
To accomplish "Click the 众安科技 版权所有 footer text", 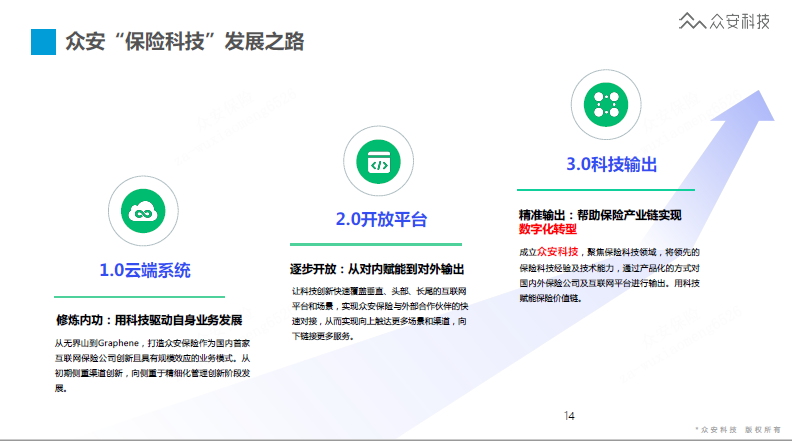I will [x=738, y=430].
